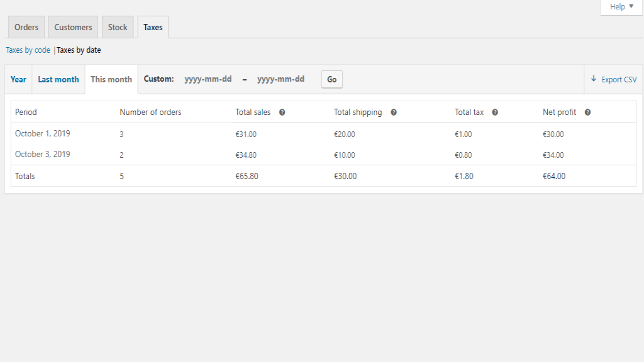Screen dimensions: 644x362
Task: Show Last month report range
Action: 58,79
